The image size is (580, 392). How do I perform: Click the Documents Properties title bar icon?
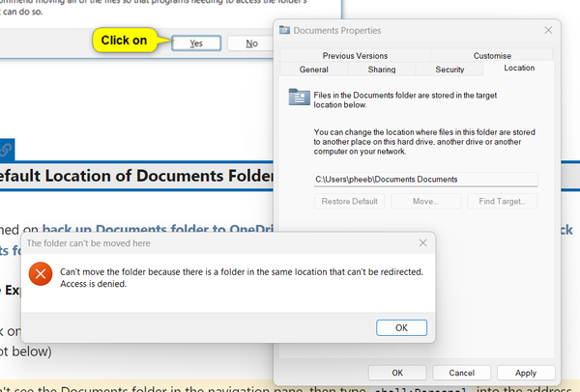click(x=284, y=31)
